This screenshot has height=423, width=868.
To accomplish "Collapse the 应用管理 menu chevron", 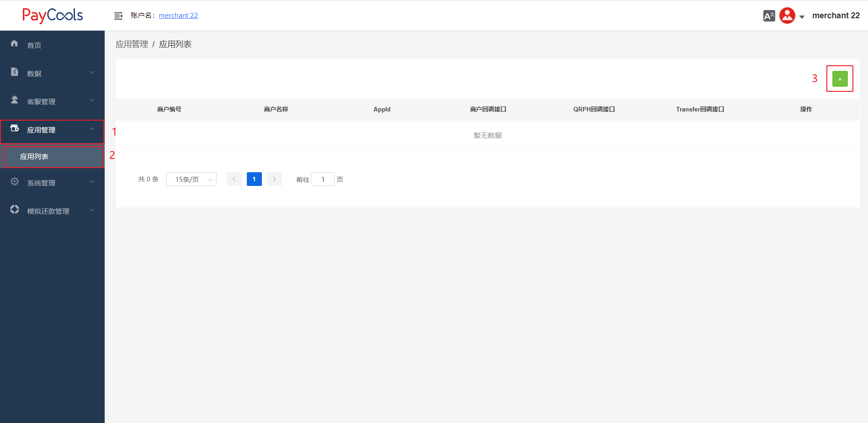I will (x=92, y=129).
